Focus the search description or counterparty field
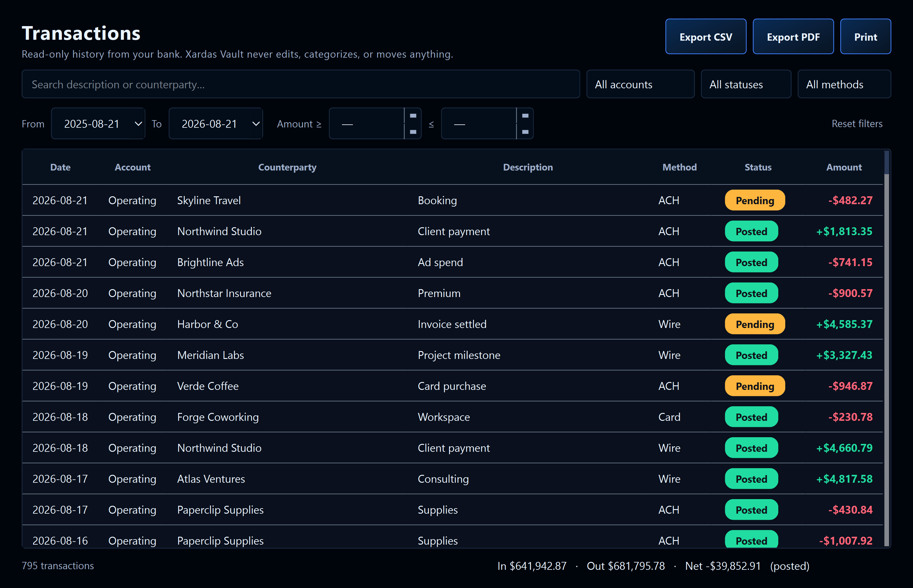913x588 pixels. tap(300, 84)
